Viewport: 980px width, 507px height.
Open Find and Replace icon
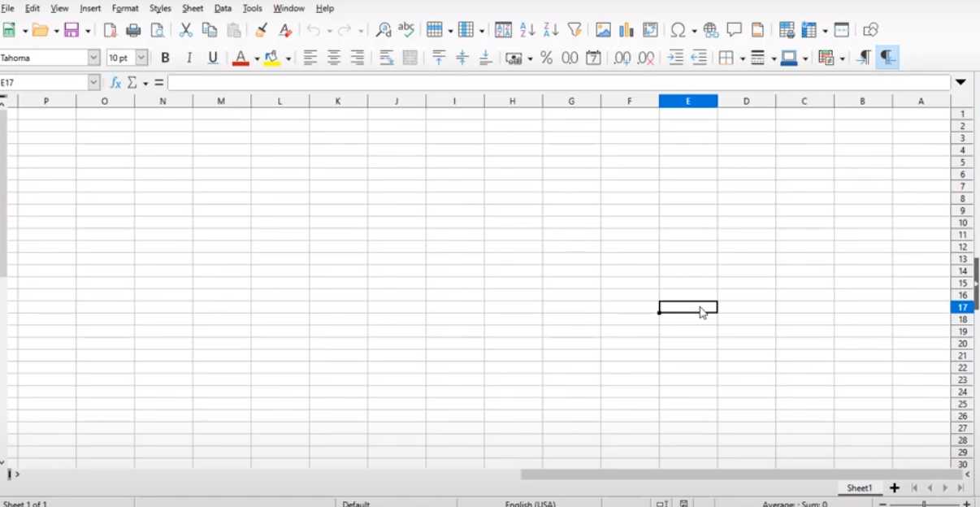(384, 31)
